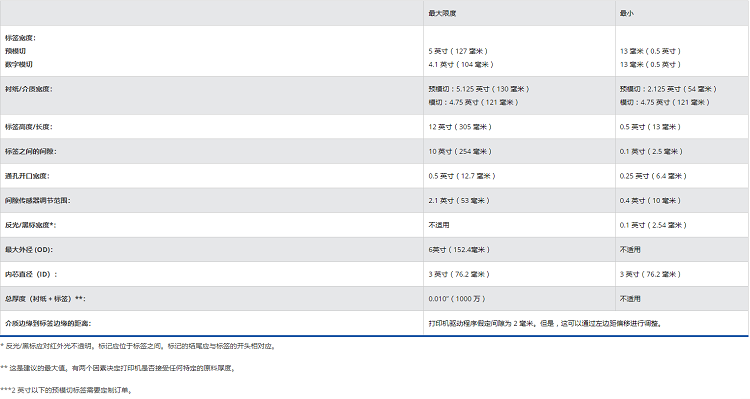Click '3 英寸 (76.2 毫米)' in 最小 column
Screen dimensions: 750x399
pyautogui.click(x=651, y=275)
